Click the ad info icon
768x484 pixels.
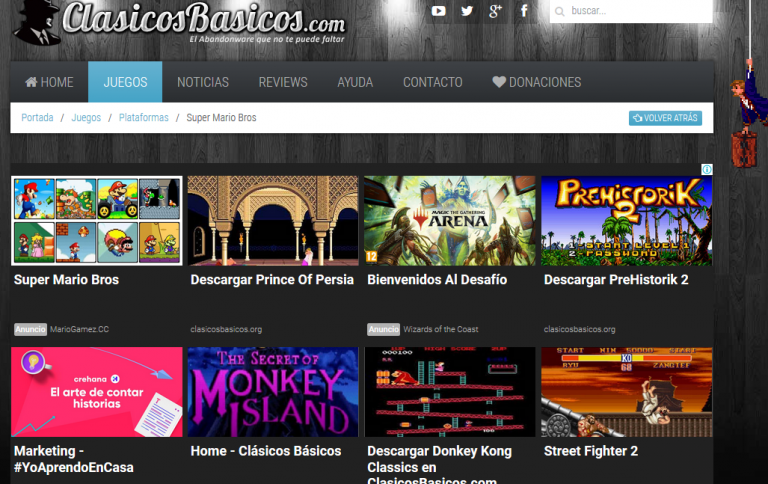tap(706, 170)
